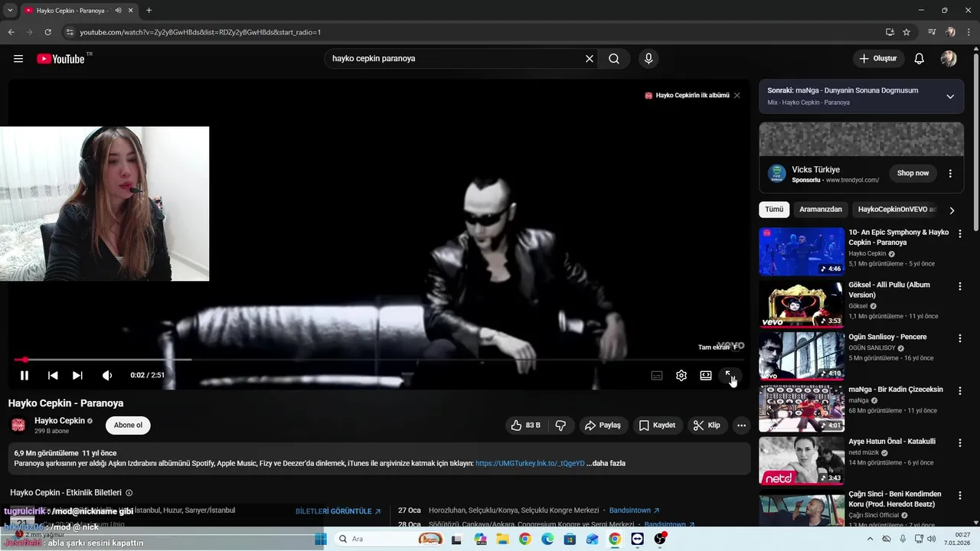Open more actions ellipsis under video
The image size is (980, 551).
coord(741,425)
